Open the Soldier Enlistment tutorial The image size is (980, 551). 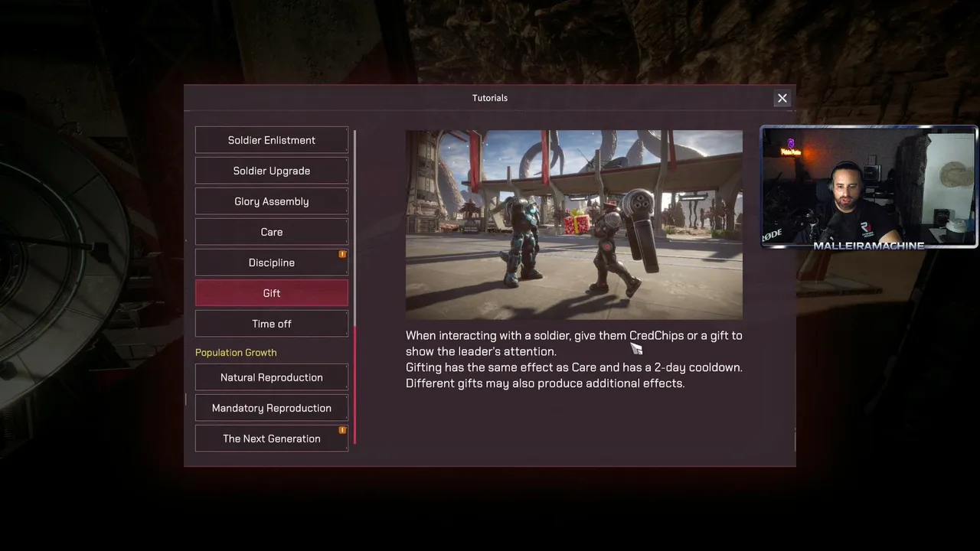[x=272, y=140]
